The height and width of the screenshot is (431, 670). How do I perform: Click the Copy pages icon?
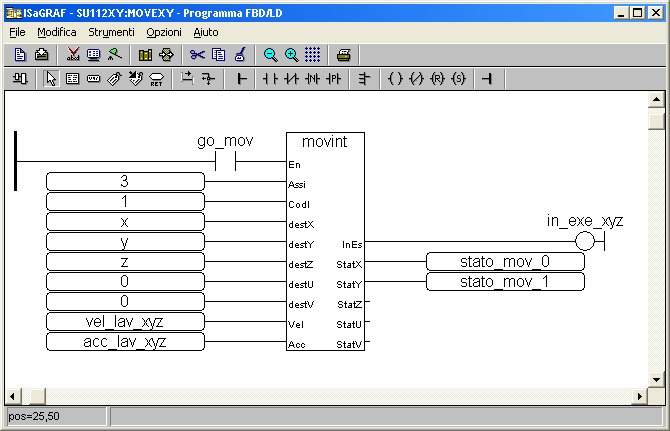(218, 55)
